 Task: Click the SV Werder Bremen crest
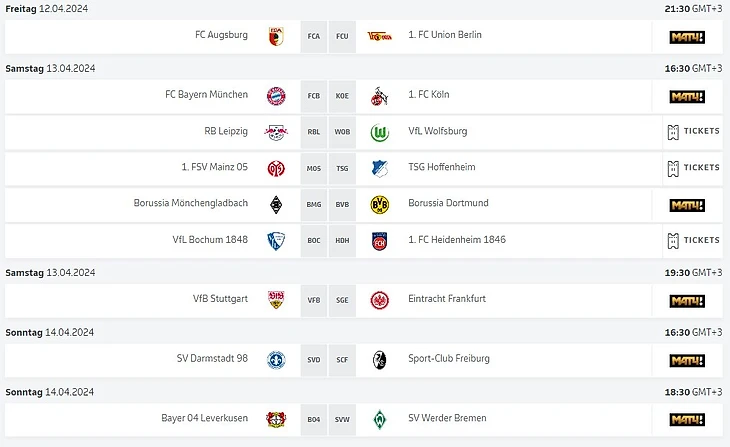pyautogui.click(x=379, y=420)
